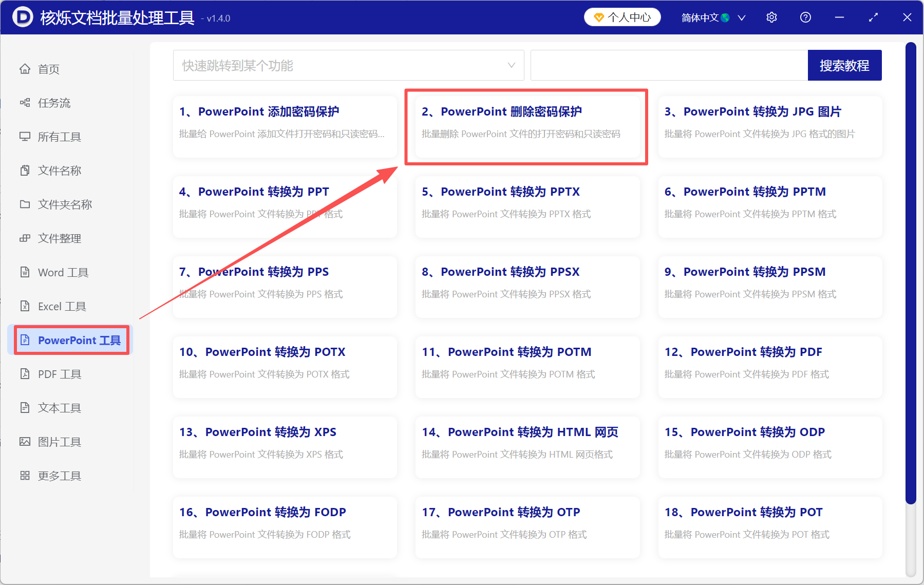Select the 任务流 workflow item
This screenshot has height=585, width=924.
51,103
